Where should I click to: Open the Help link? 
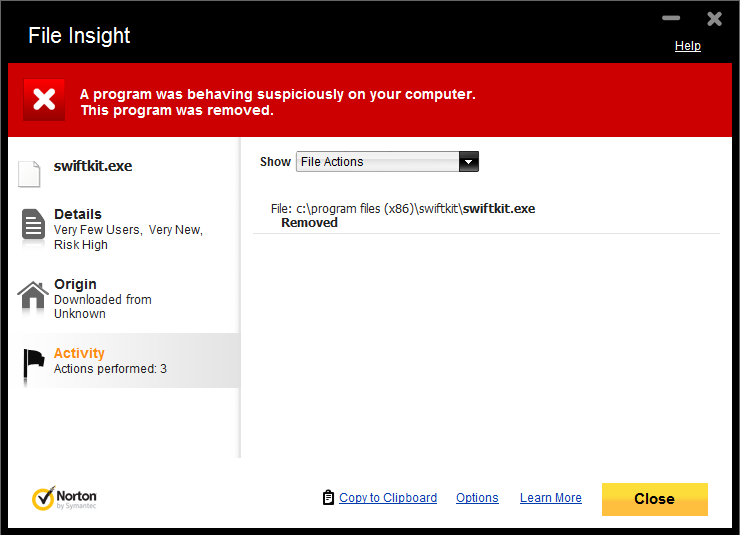click(x=688, y=46)
